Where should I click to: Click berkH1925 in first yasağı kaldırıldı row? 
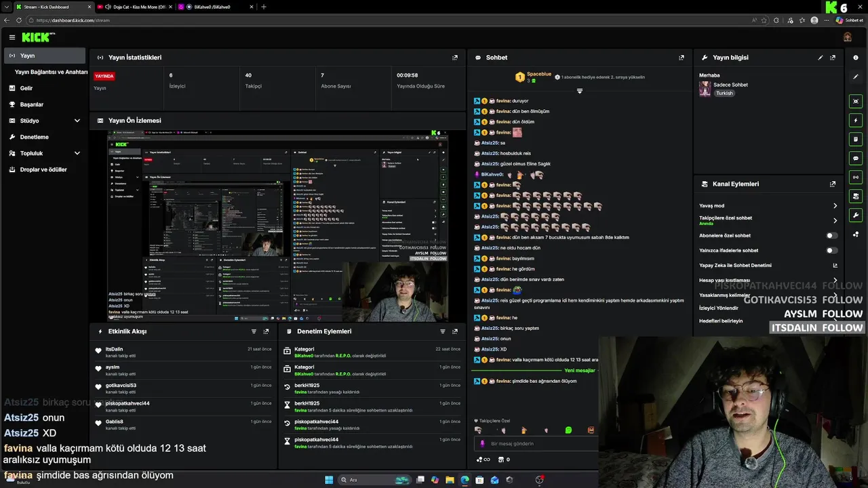(307, 386)
